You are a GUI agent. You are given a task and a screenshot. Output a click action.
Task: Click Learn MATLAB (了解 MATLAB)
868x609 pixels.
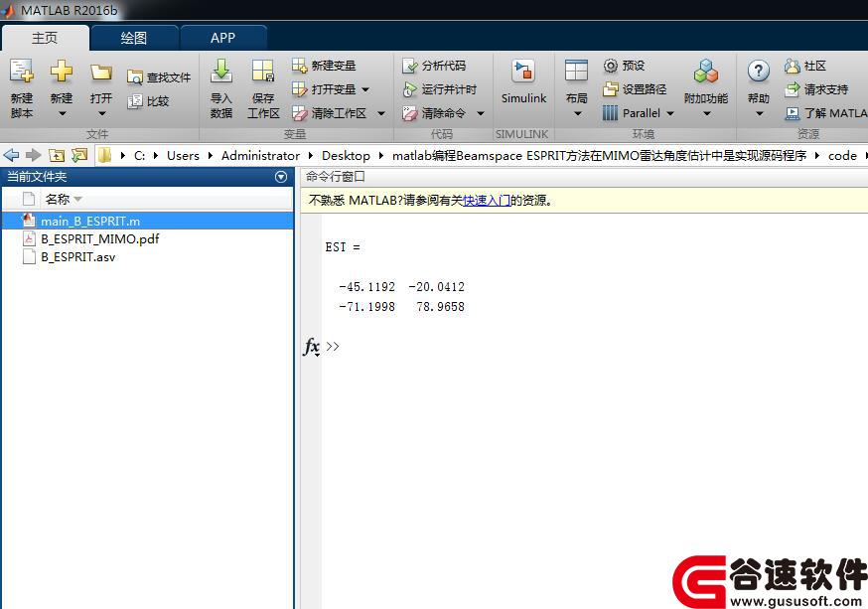pyautogui.click(x=825, y=113)
